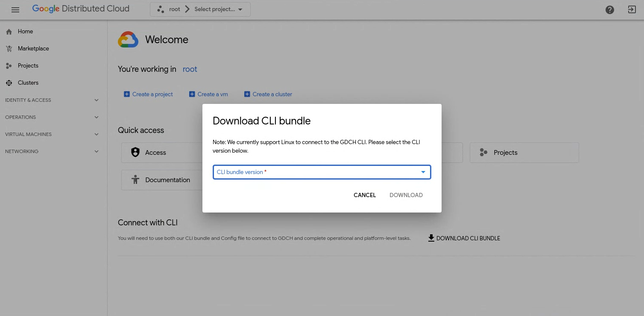Click the plus icon beside Create a cluster
The image size is (644, 316).
point(247,94)
